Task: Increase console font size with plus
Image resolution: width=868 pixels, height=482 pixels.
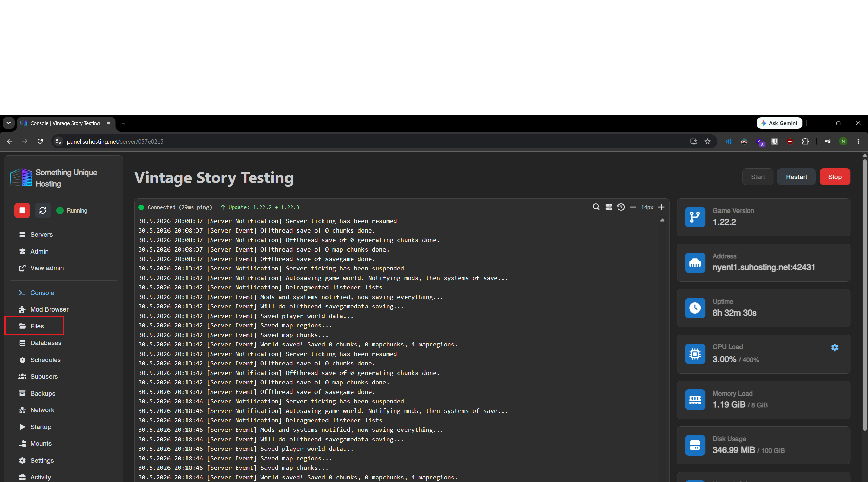Action: (x=661, y=207)
